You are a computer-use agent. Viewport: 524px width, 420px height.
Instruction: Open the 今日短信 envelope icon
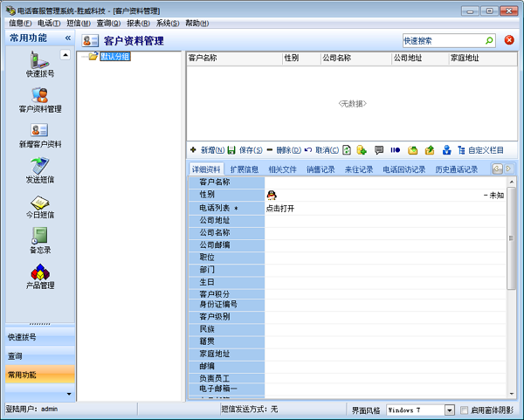point(40,206)
